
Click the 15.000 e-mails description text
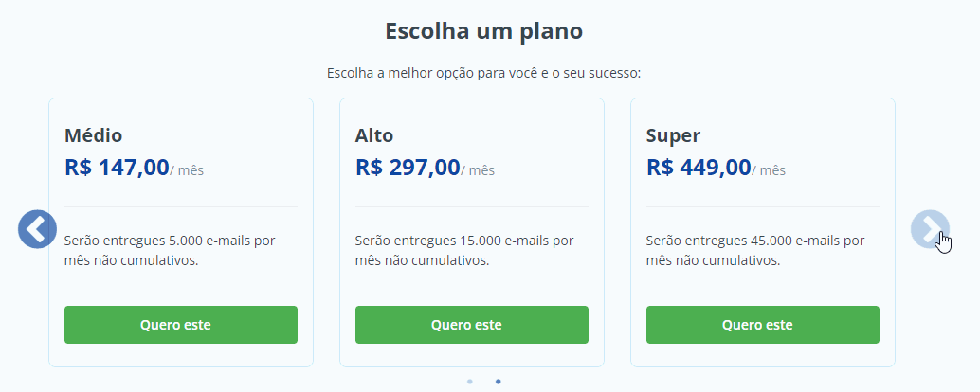pyautogui.click(x=464, y=250)
